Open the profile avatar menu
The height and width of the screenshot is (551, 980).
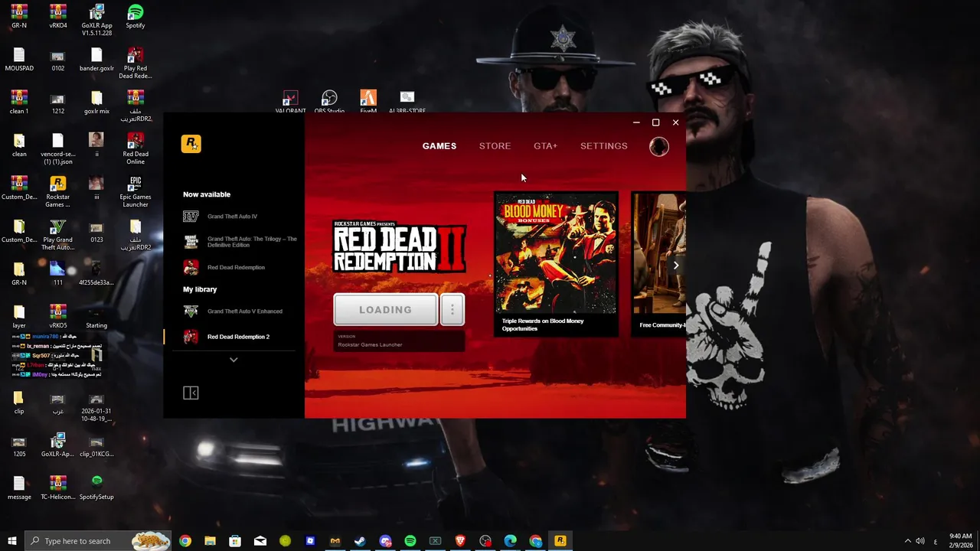click(x=659, y=146)
